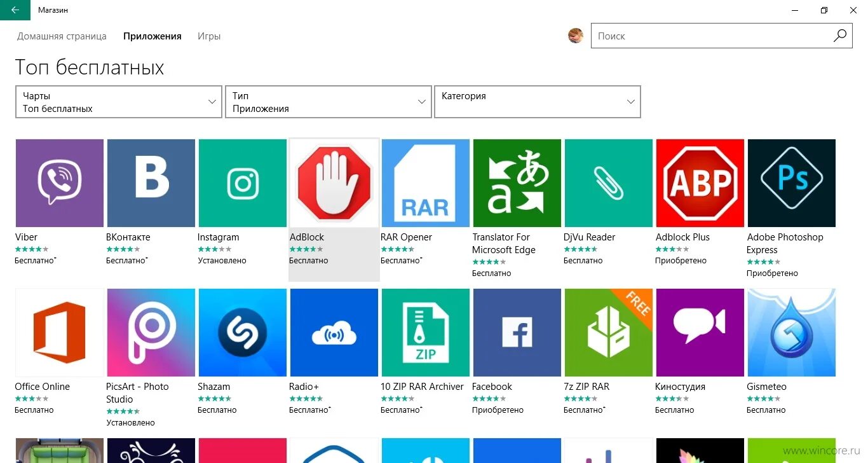Viewport: 868px width, 463px height.
Task: Open the Shazam tile
Action: pos(242,332)
